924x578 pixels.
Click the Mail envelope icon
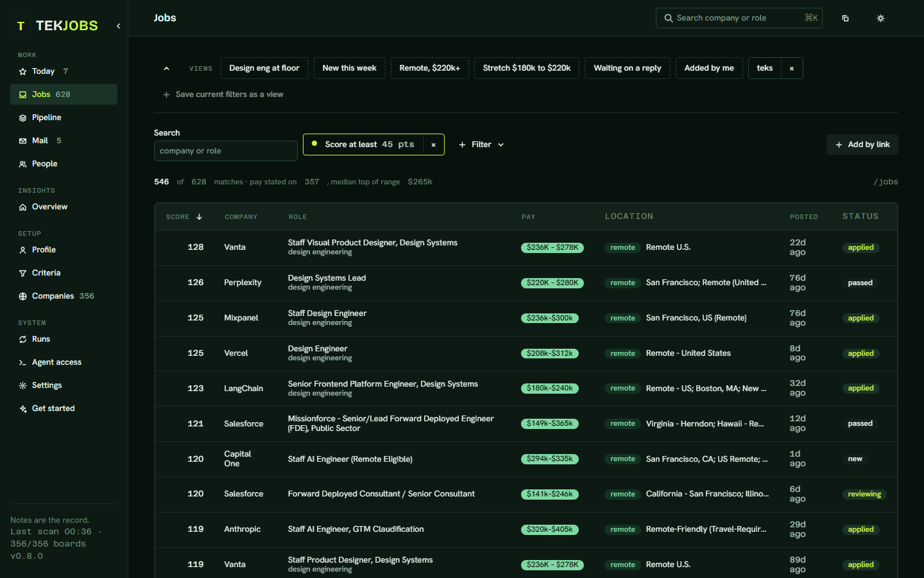(x=22, y=141)
